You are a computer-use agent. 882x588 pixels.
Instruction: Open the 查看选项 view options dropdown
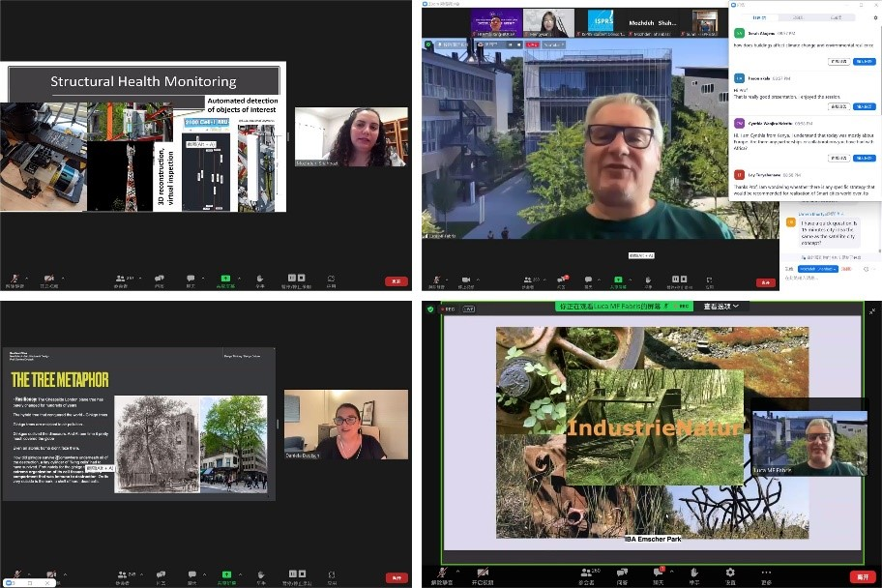pyautogui.click(x=720, y=307)
